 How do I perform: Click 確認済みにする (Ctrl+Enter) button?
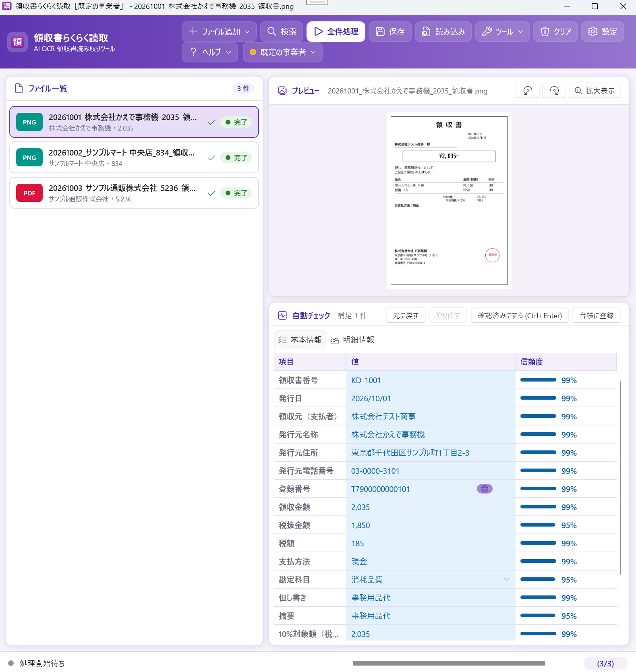(x=520, y=315)
